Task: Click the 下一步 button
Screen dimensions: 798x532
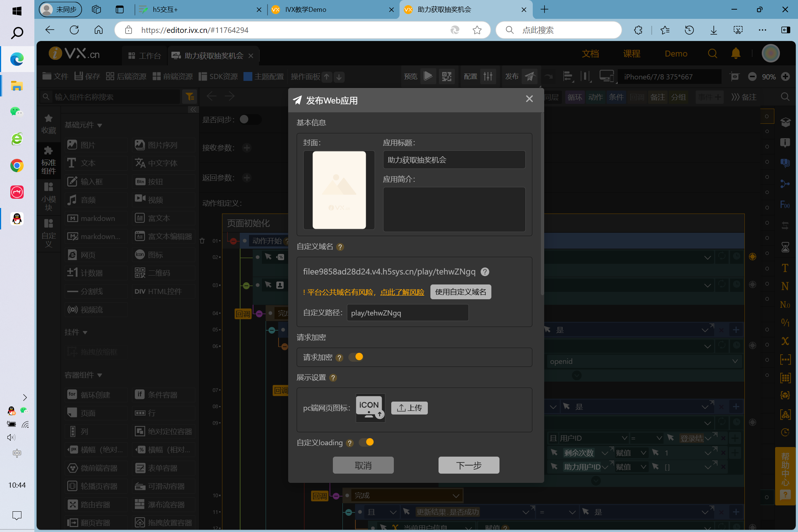Action: click(x=468, y=465)
